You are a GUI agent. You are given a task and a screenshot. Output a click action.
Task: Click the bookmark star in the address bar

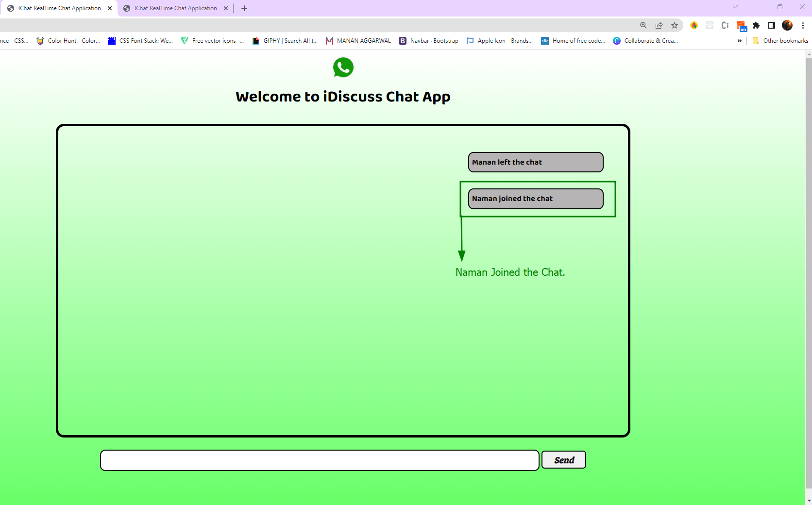click(x=675, y=25)
